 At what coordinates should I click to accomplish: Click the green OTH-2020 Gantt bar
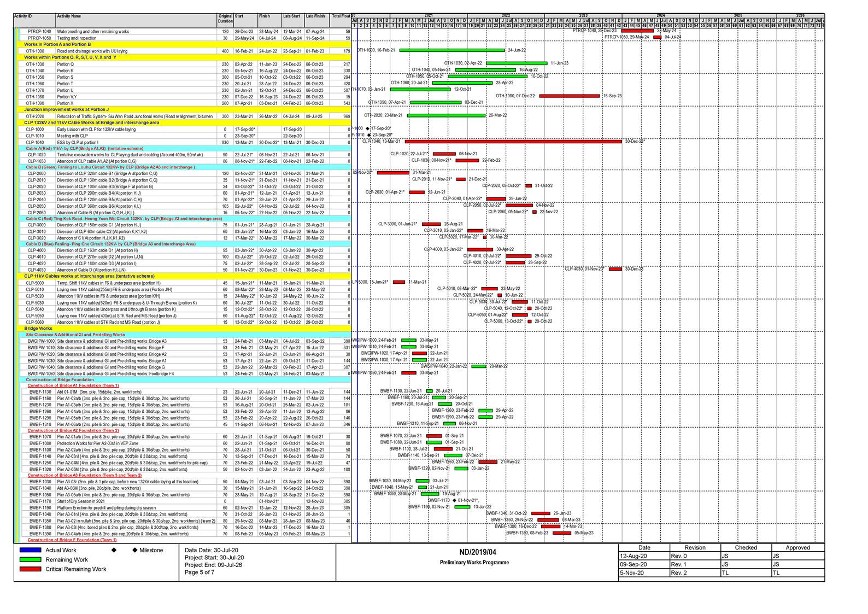click(x=446, y=115)
